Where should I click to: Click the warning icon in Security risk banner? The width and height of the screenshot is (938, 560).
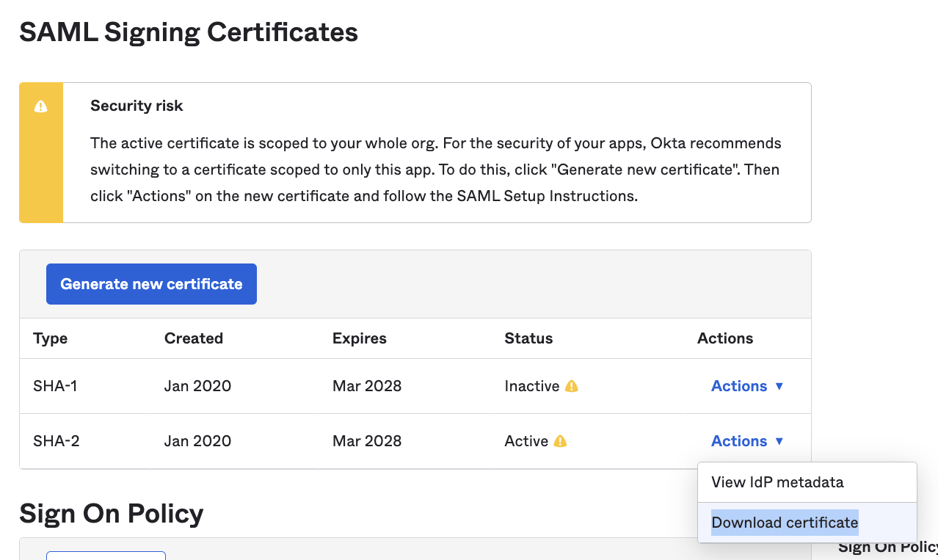point(41,106)
